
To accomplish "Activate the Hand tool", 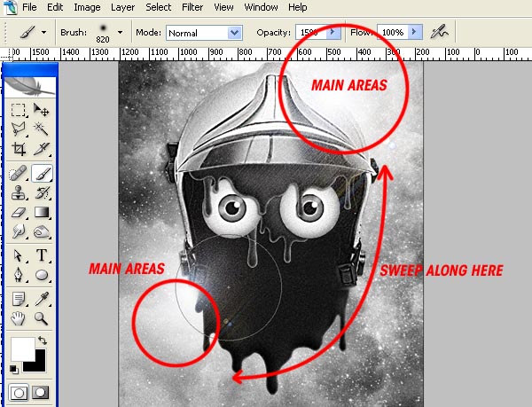I will (x=18, y=319).
